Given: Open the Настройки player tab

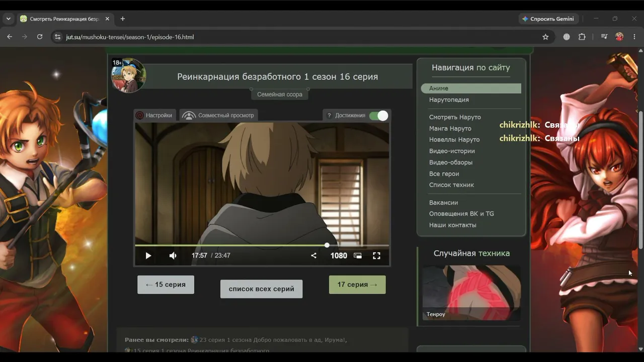Looking at the screenshot, I should [x=154, y=115].
